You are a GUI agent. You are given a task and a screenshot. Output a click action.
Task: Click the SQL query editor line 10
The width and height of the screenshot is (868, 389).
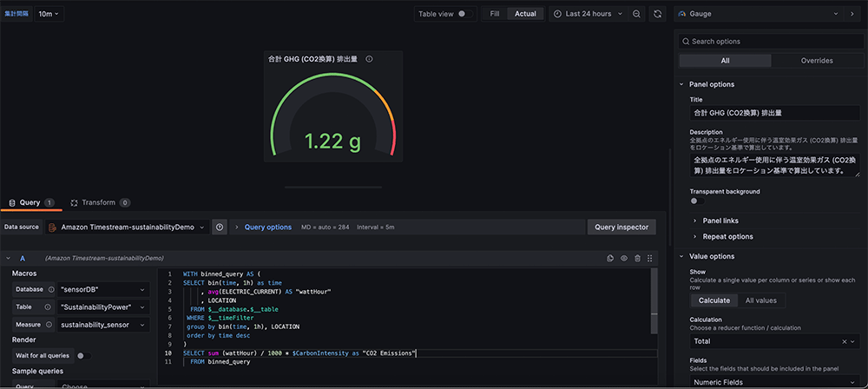tap(419, 353)
